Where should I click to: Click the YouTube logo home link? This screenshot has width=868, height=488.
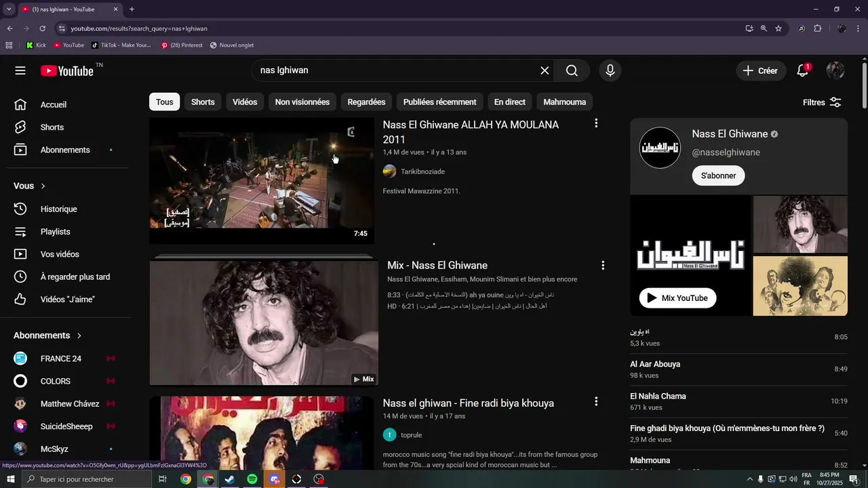click(x=67, y=70)
